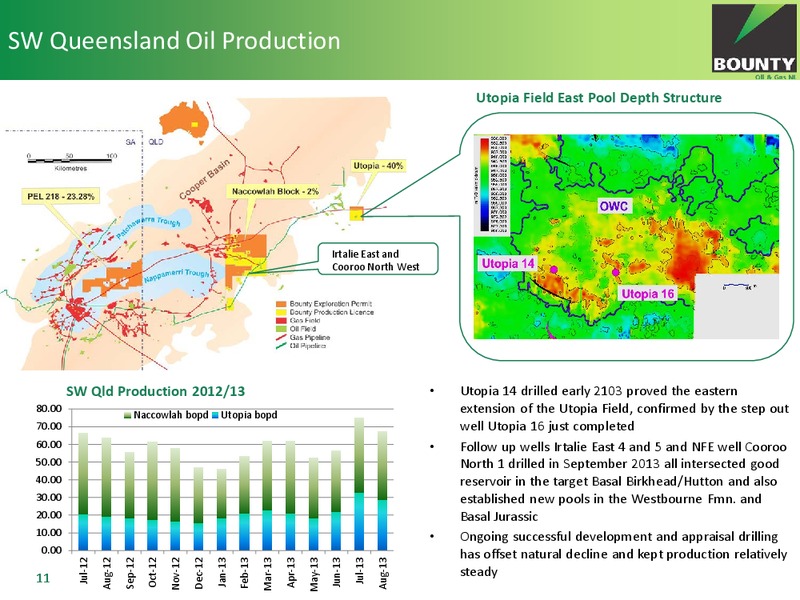Screen dimensions: 800x600
Task: Click the bullet about Utopia 14 drilled early
Action: (624, 408)
